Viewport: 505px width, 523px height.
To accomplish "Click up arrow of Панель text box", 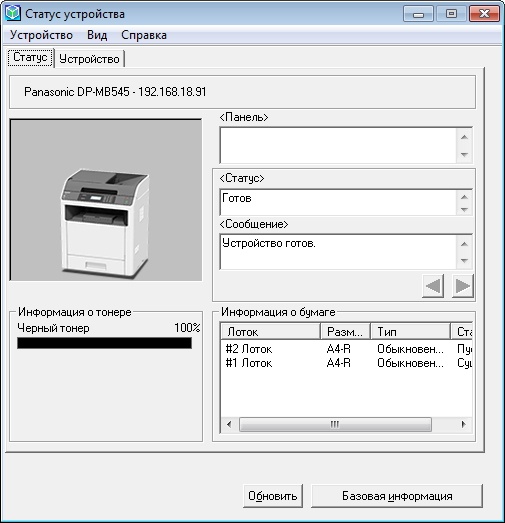I will (464, 137).
